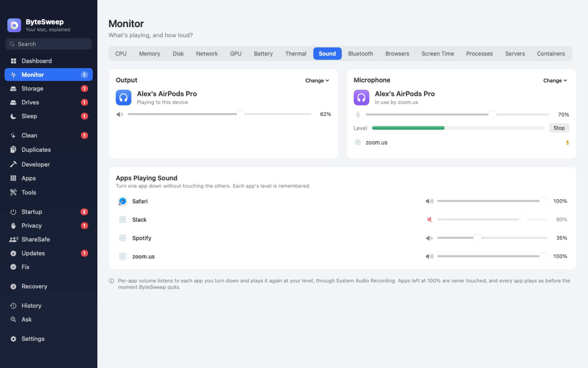This screenshot has width=588, height=368.
Task: Open the Developer section
Action: click(49, 164)
